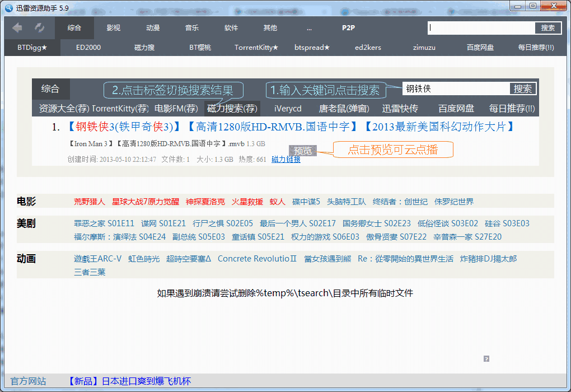Open the "..." more categories tab
Screen dimensions: 571x392
309,28
